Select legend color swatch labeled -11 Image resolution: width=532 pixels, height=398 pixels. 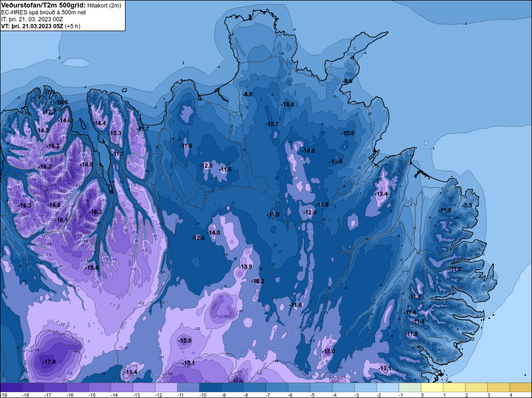[188, 387]
